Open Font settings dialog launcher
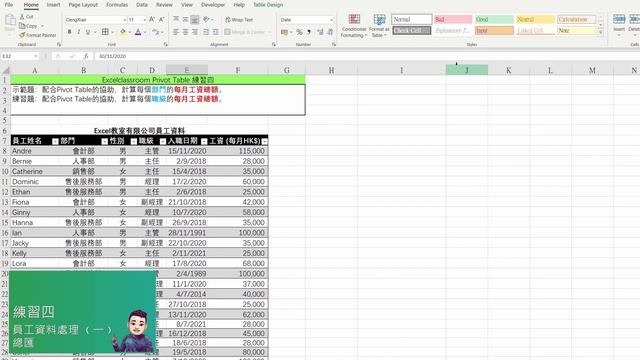The width and height of the screenshot is (640, 360). pyautogui.click(x=165, y=44)
